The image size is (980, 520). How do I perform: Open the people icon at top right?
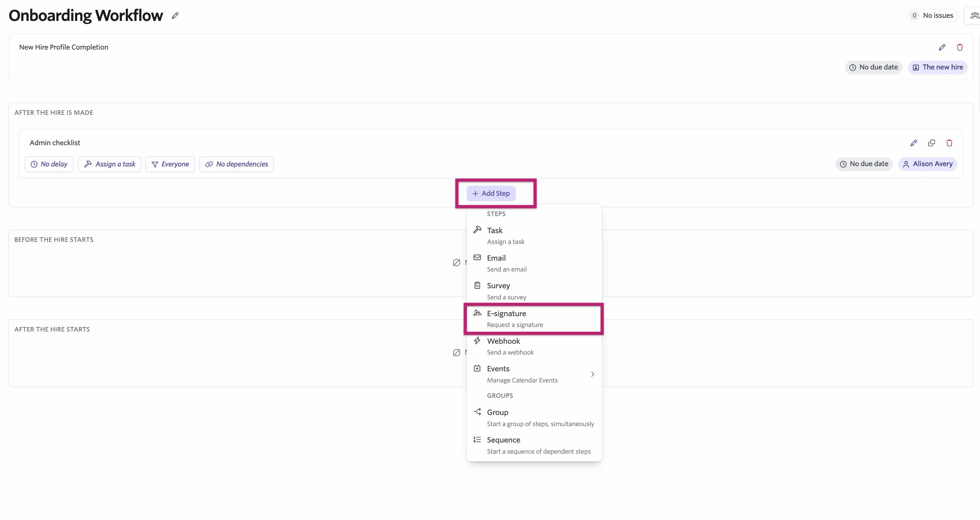coord(974,16)
